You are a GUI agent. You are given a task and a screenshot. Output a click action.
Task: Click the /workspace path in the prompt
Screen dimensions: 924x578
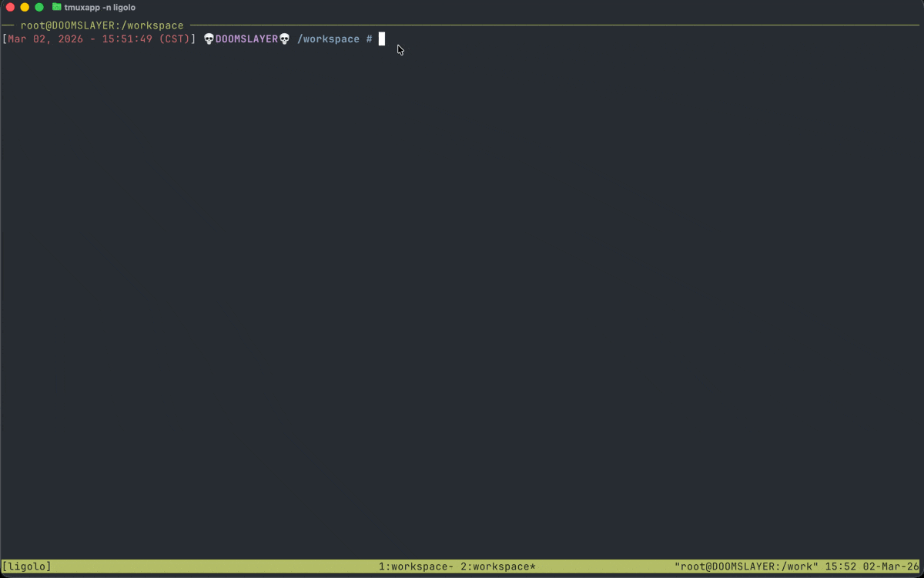pos(328,39)
